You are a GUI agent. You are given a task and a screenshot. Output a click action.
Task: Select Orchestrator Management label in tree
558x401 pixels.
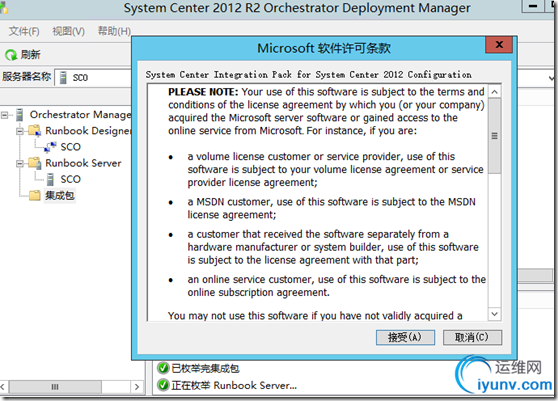click(80, 115)
